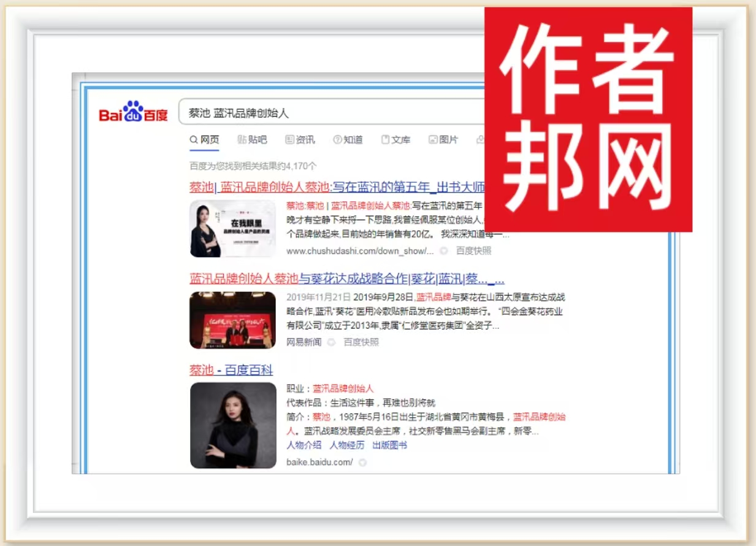This screenshot has width=756, height=546.
Task: Click the 文库 document icon
Action: click(385, 140)
